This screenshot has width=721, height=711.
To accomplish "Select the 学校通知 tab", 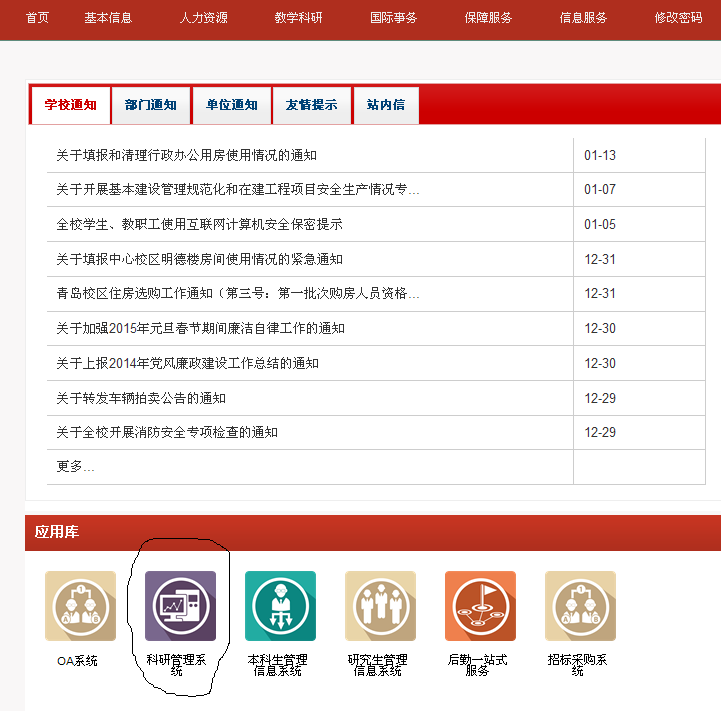I will click(x=71, y=105).
